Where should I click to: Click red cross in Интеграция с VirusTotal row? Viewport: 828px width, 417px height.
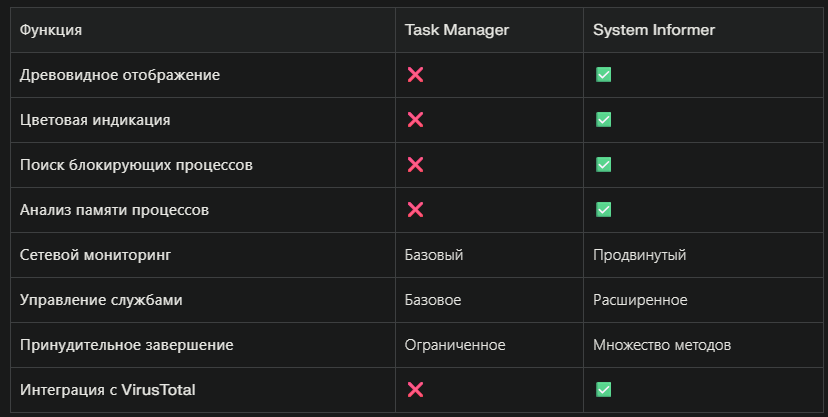(x=415, y=389)
